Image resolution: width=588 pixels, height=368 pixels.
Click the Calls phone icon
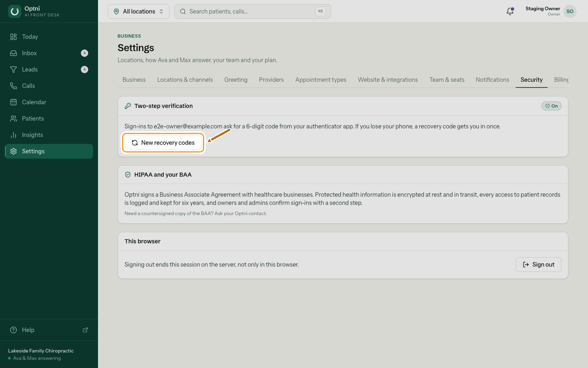(13, 86)
